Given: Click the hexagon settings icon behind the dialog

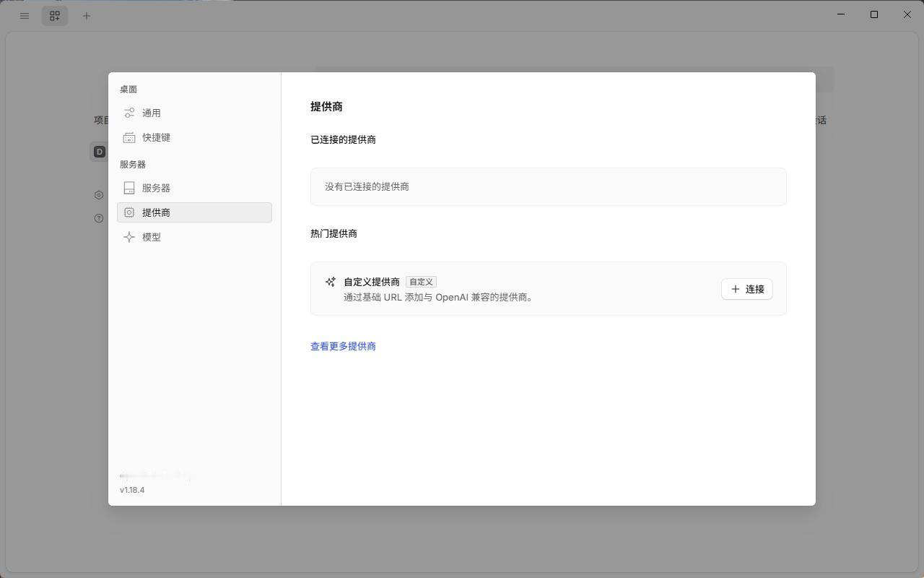Looking at the screenshot, I should click(99, 195).
